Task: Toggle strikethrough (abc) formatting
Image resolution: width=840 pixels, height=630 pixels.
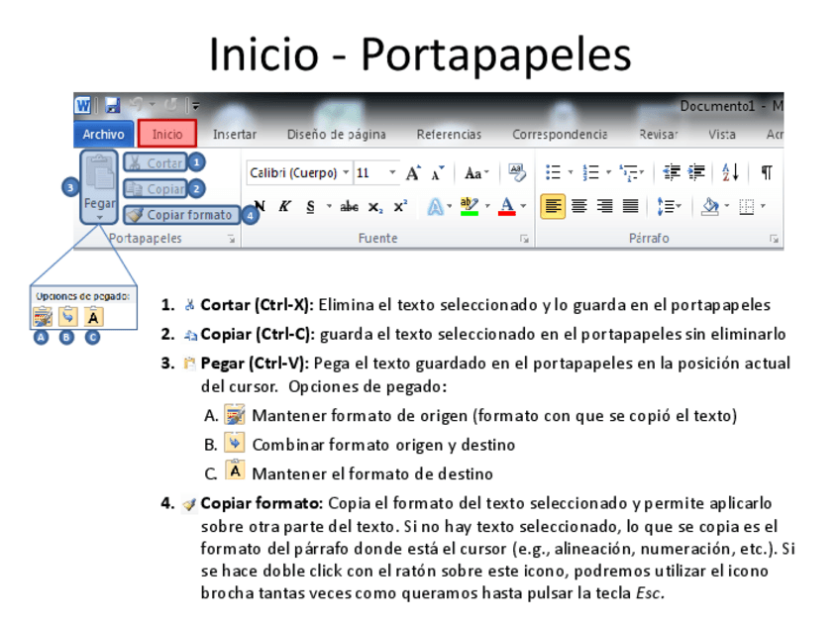Action: 349,207
